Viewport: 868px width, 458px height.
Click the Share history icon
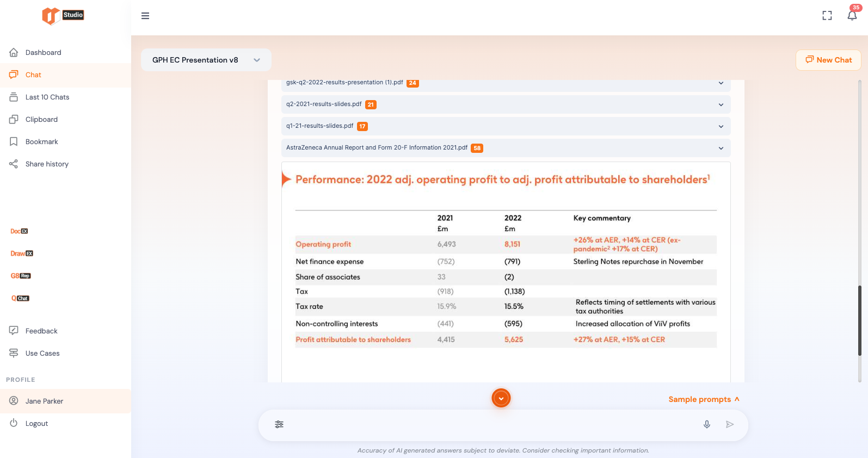pos(14,164)
